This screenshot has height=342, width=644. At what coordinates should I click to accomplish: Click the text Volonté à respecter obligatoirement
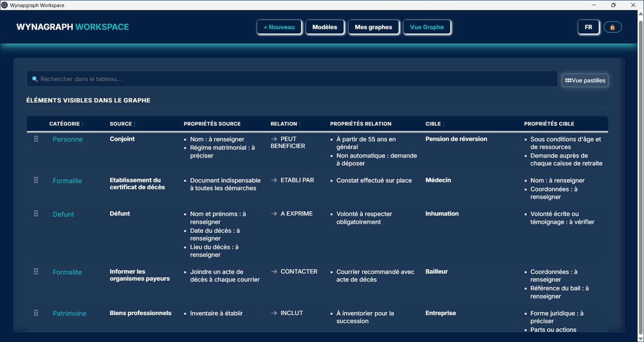pyautogui.click(x=364, y=218)
